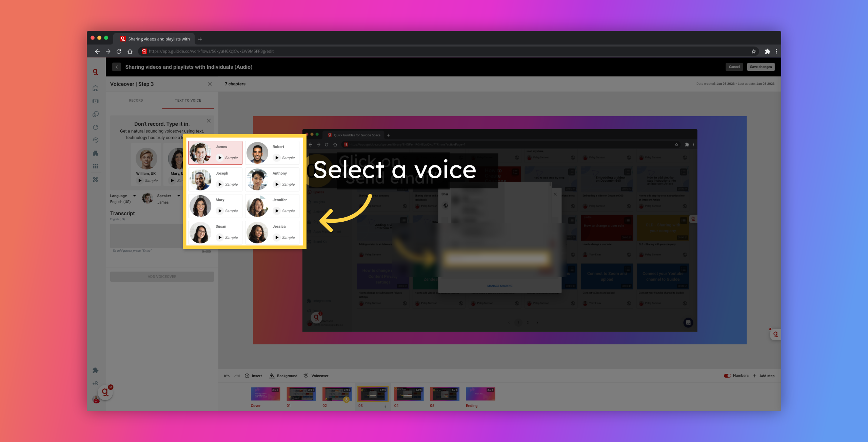This screenshot has width=868, height=442.
Task: Switch to Text to Voice tab
Action: pos(187,100)
